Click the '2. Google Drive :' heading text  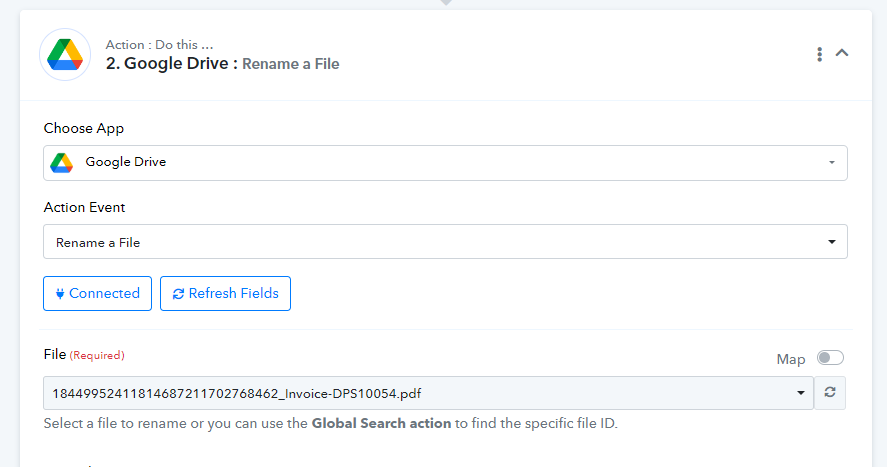pyautogui.click(x=171, y=63)
